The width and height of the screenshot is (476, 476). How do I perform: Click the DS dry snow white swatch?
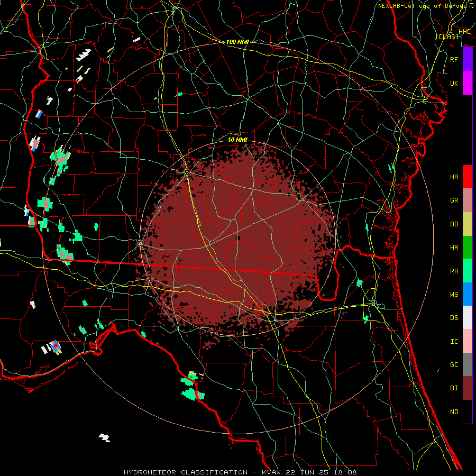point(467,317)
